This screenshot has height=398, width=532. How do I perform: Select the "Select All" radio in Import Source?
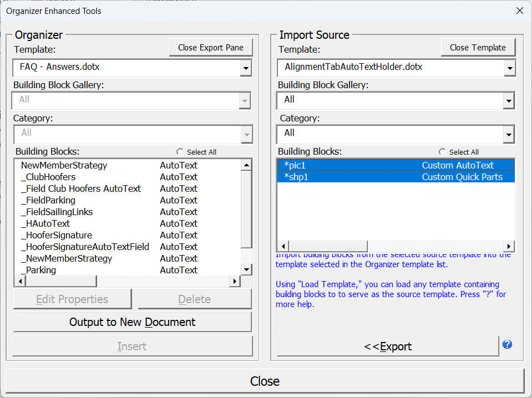point(442,151)
